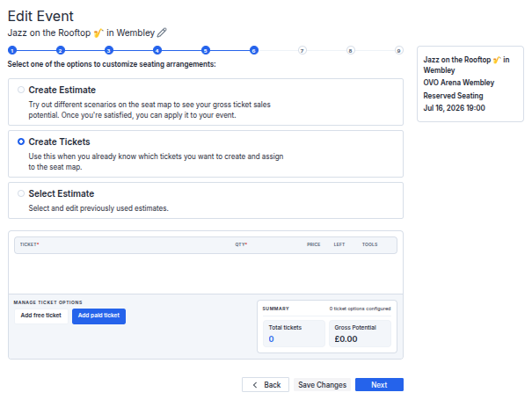Jump to step 7 marker
The image size is (532, 407).
coord(302,50)
